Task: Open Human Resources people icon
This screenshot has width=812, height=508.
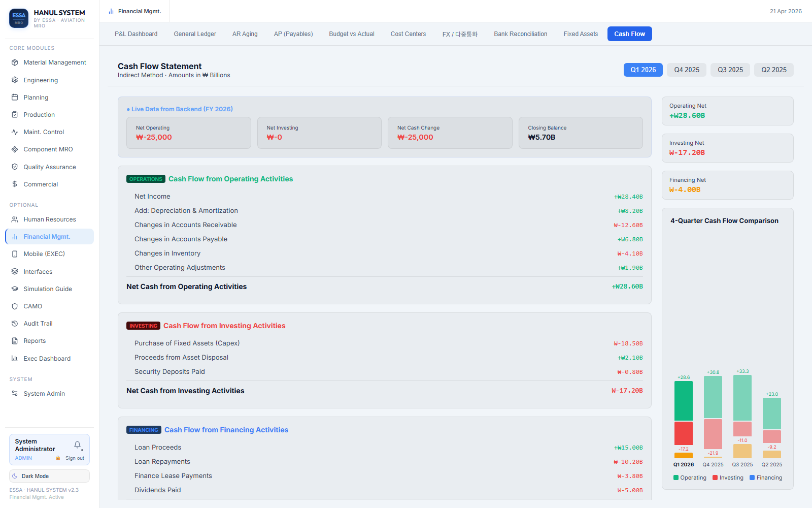Action: (15, 219)
